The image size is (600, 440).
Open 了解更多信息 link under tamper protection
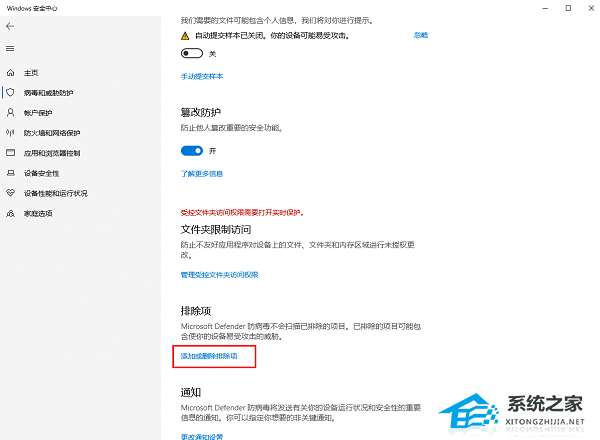pos(202,174)
